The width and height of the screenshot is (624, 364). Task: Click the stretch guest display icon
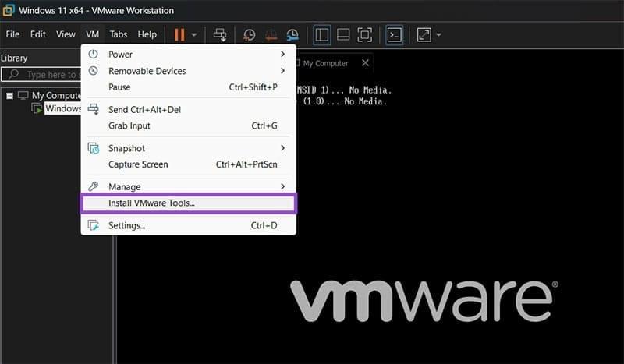tap(424, 34)
